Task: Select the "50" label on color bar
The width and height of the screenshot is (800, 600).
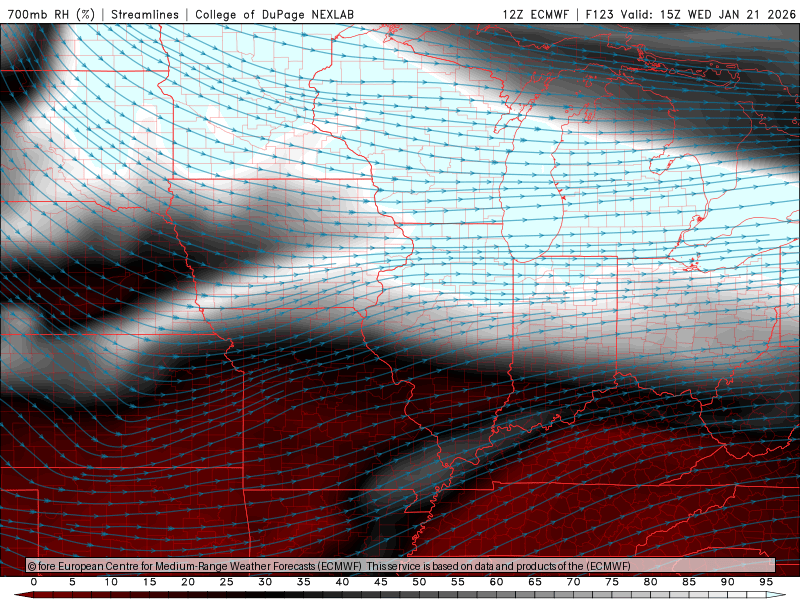Action: click(419, 582)
